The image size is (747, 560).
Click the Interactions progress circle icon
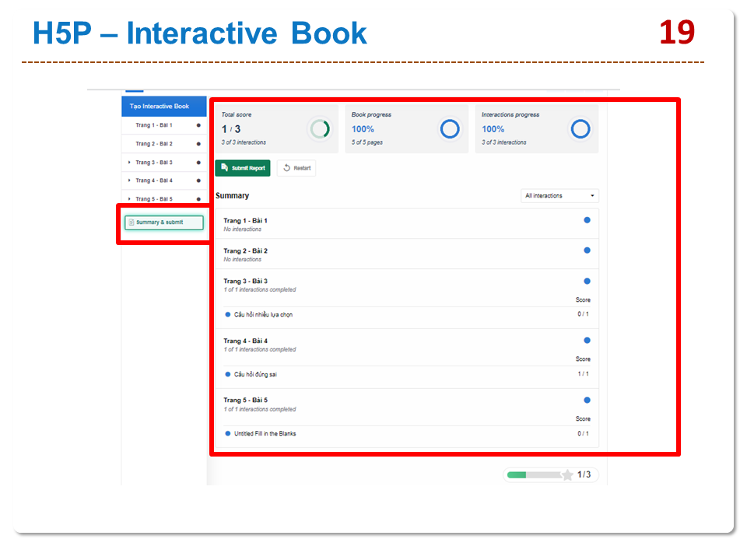coord(580,129)
